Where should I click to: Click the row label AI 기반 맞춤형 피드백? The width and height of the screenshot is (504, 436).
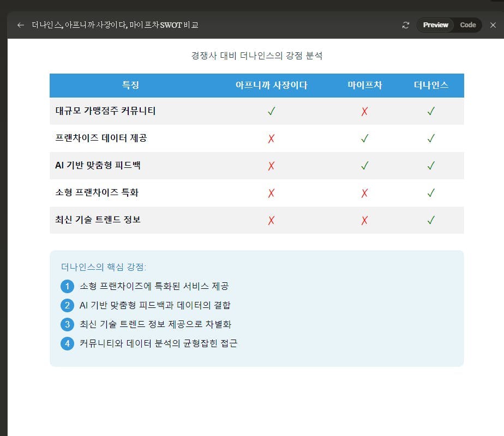coord(98,165)
